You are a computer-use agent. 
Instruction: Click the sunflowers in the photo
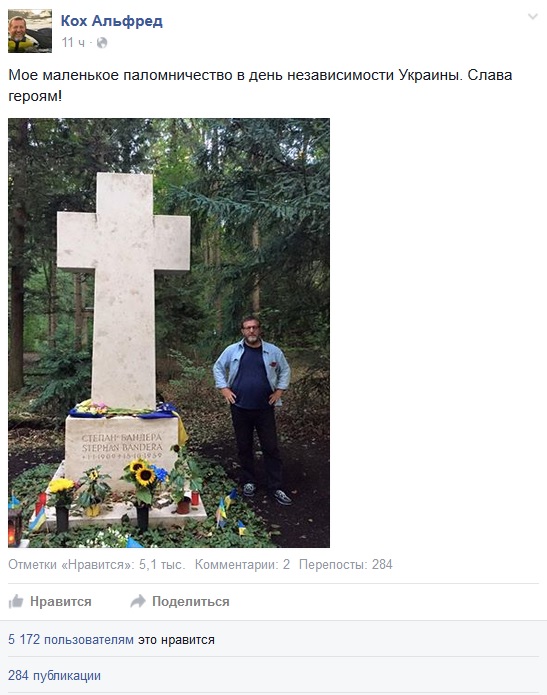point(141,472)
